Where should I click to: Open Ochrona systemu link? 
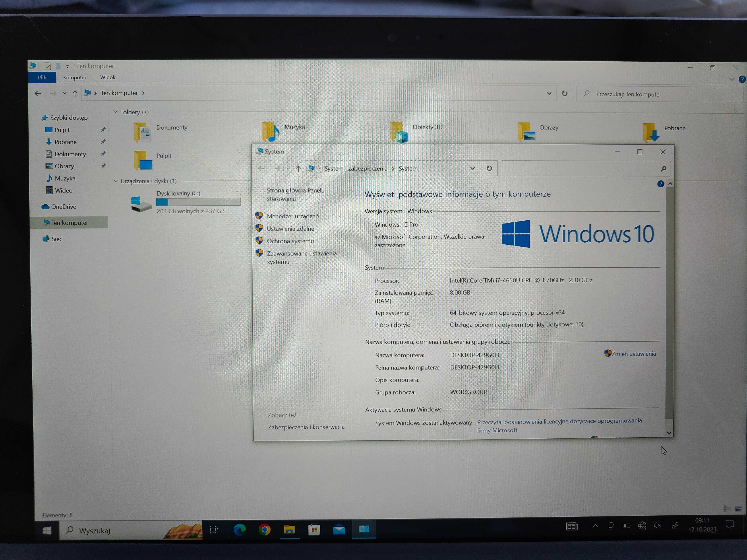[290, 241]
